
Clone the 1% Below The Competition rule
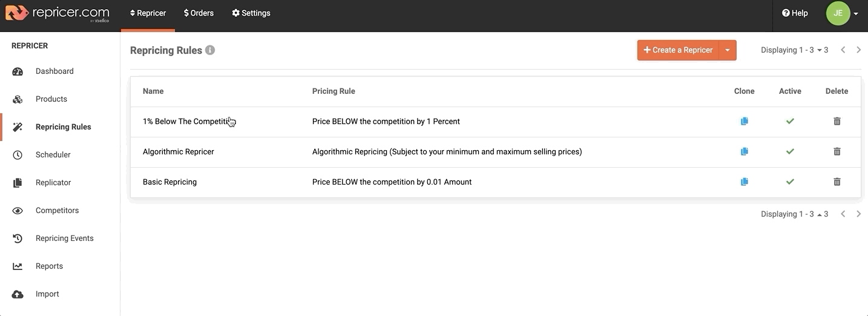coord(744,121)
